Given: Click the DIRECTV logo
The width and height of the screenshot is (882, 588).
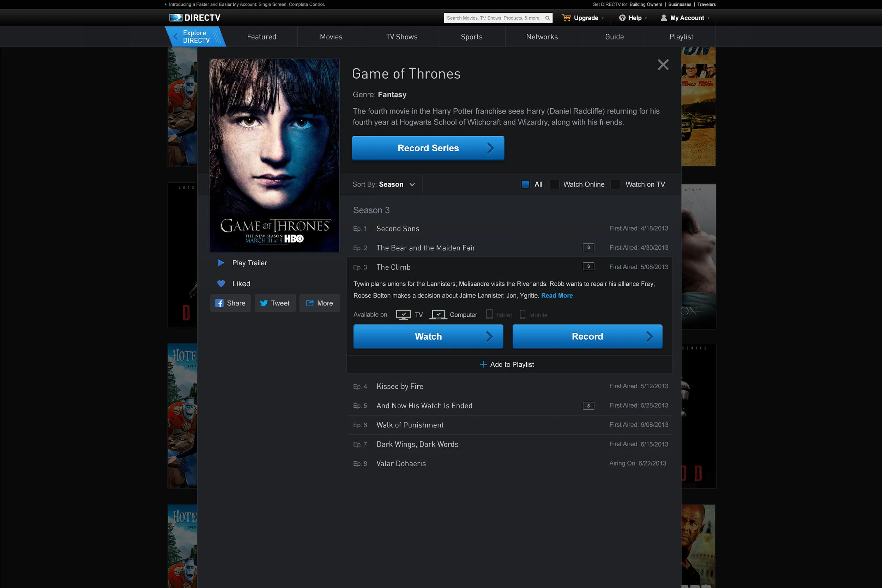Looking at the screenshot, I should tap(195, 18).
